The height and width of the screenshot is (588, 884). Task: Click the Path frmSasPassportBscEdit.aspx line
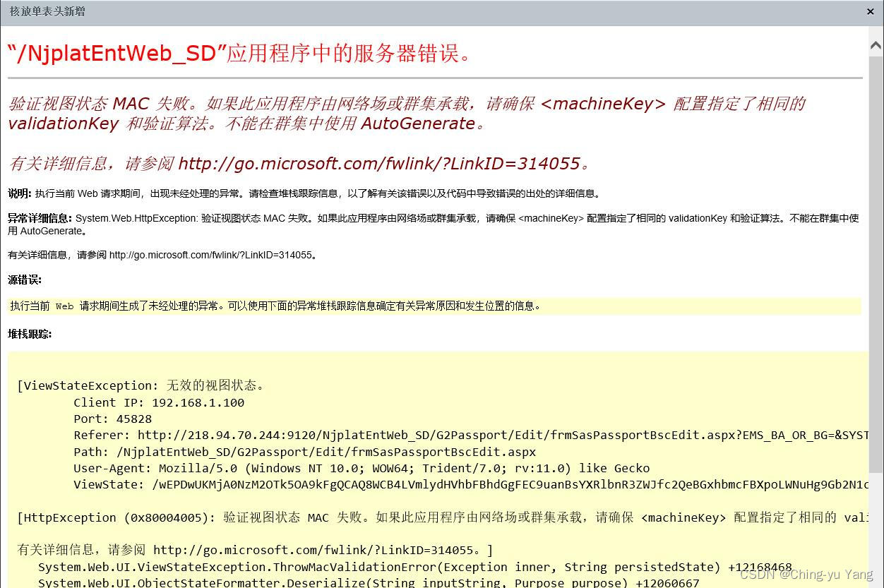coord(304,452)
